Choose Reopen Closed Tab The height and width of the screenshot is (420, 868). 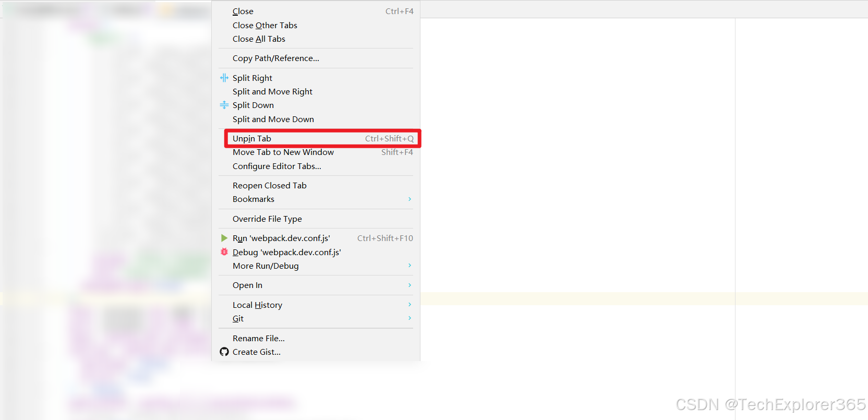pyautogui.click(x=316, y=185)
